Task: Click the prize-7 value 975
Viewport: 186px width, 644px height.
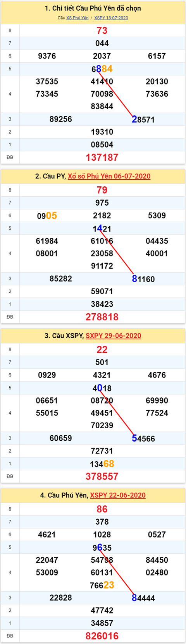Action: [x=102, y=203]
